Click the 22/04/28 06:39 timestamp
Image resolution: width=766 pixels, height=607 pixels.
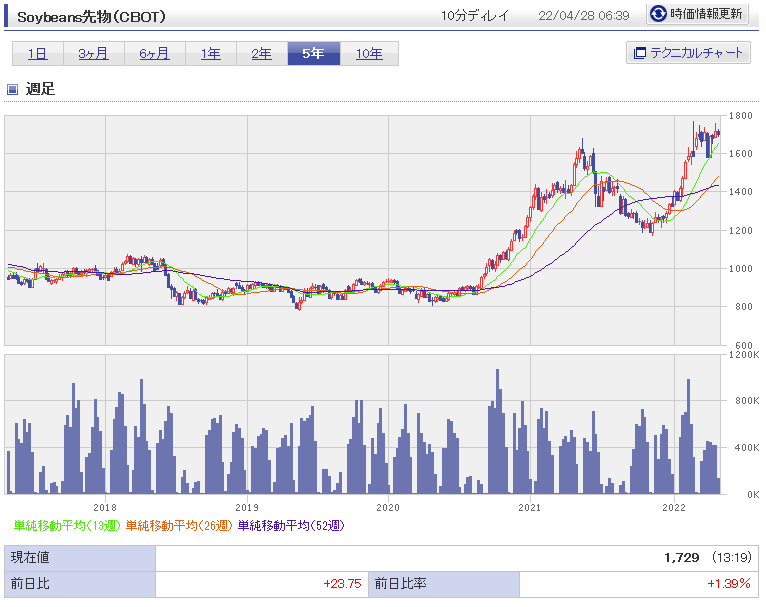click(584, 16)
